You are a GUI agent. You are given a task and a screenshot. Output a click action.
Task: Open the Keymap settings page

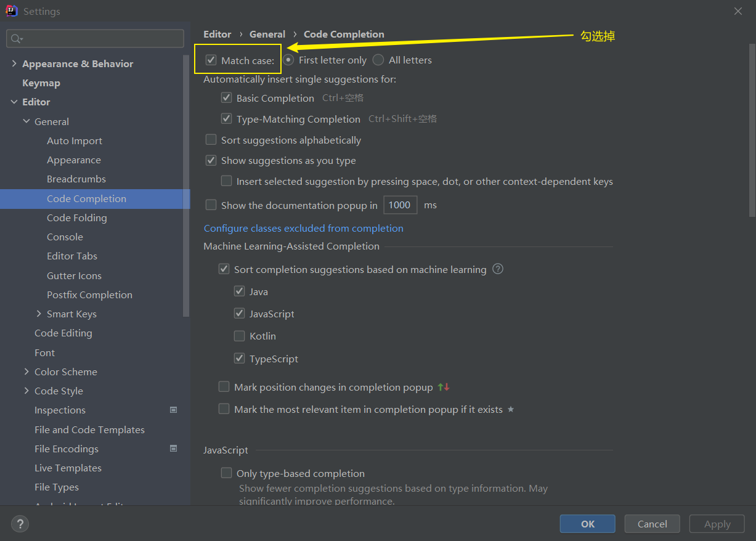pyautogui.click(x=41, y=83)
